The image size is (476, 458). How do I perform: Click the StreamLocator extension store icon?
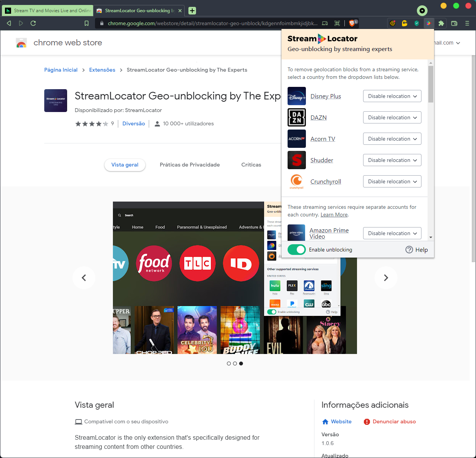click(56, 101)
